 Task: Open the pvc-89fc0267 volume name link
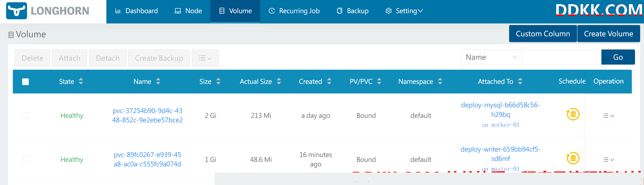[x=147, y=159]
